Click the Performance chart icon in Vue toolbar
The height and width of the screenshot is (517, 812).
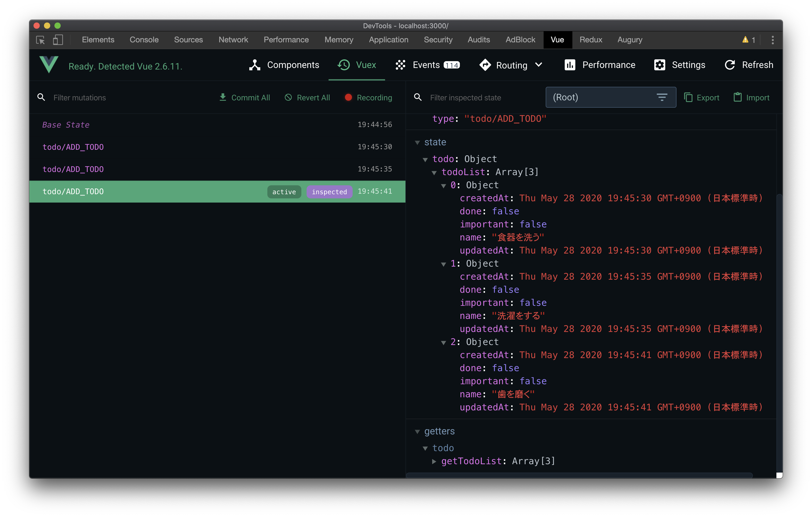point(570,65)
